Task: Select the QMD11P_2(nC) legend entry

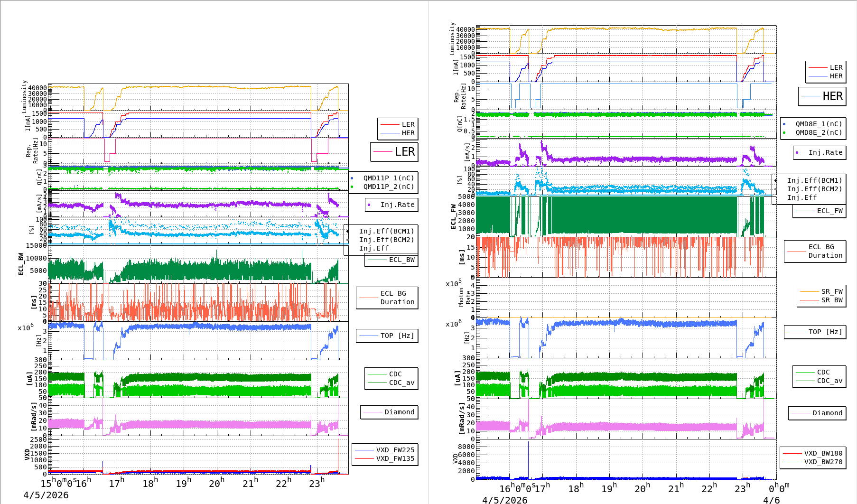Action: pyautogui.click(x=388, y=187)
